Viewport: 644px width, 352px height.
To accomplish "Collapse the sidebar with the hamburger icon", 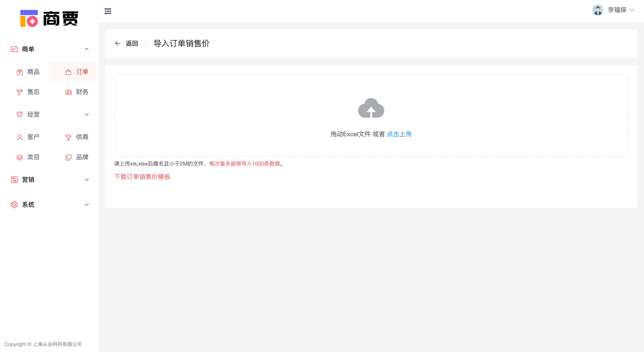I will coord(108,11).
